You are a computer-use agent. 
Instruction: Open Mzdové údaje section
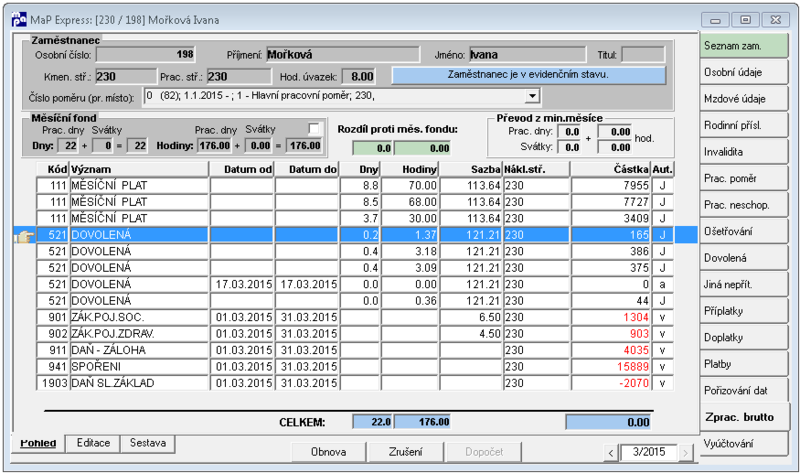(744, 99)
